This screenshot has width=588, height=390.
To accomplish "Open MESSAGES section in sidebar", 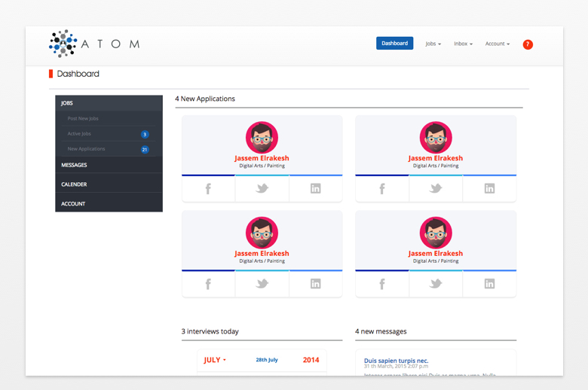I will (x=109, y=165).
